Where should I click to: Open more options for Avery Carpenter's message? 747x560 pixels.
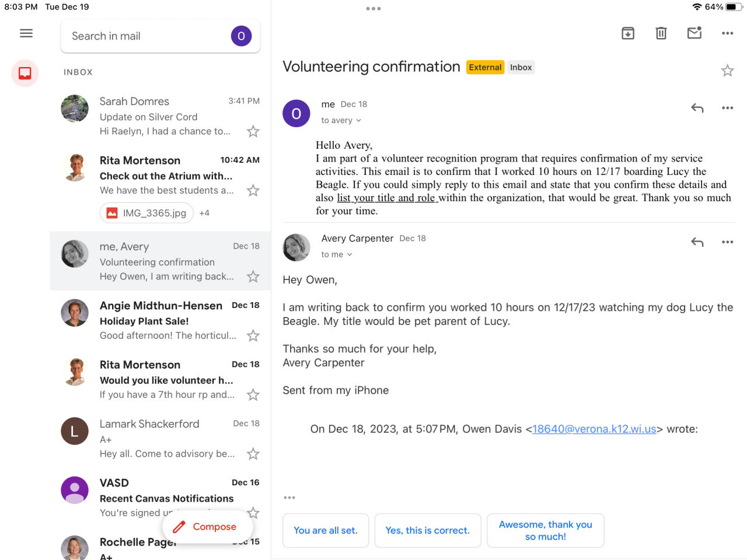point(727,242)
